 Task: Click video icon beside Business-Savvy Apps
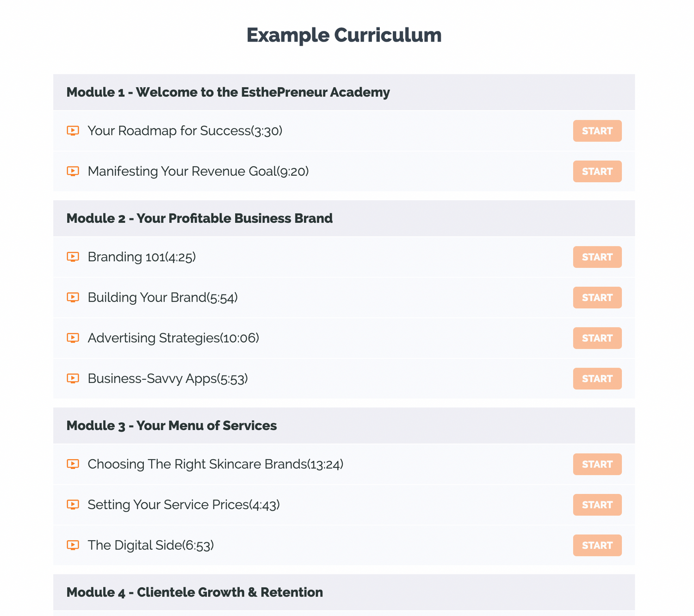pos(73,379)
